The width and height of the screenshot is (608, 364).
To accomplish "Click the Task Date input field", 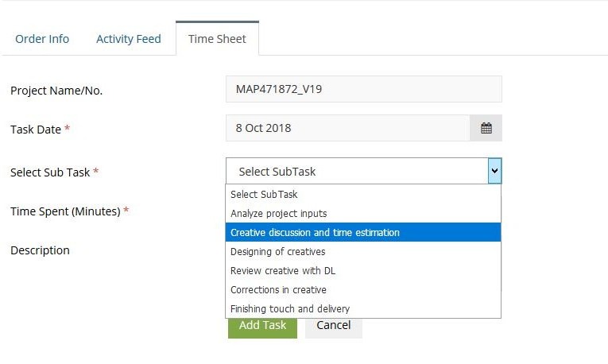I will (x=348, y=128).
